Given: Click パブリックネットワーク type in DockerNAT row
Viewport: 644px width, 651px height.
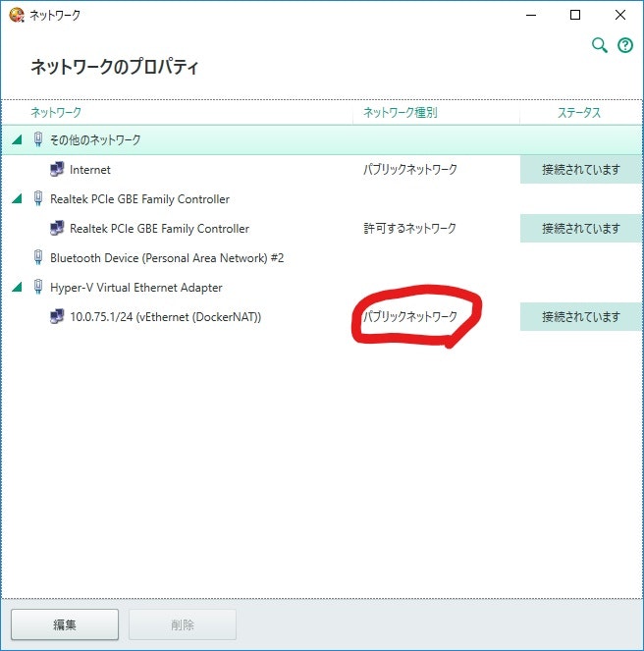Looking at the screenshot, I should [x=410, y=317].
